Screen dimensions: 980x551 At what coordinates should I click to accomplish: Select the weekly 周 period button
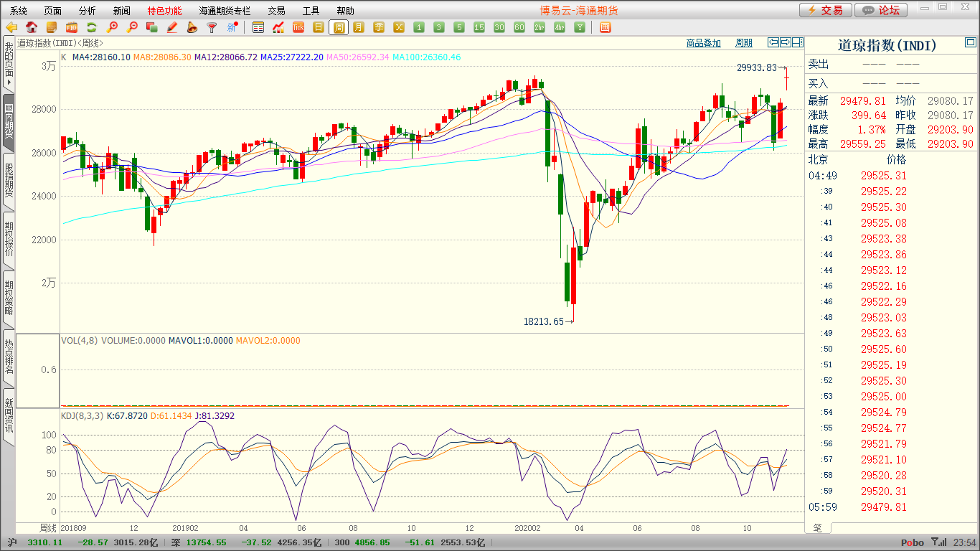[339, 27]
